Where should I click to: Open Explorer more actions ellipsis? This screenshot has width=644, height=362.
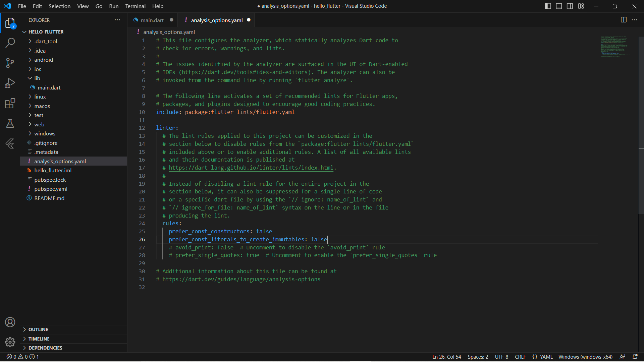click(x=117, y=20)
